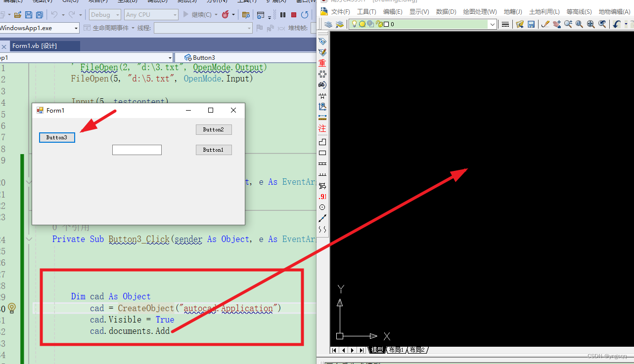The width and height of the screenshot is (634, 364).
Task: Expand the CASS layer list dropdown
Action: click(493, 24)
